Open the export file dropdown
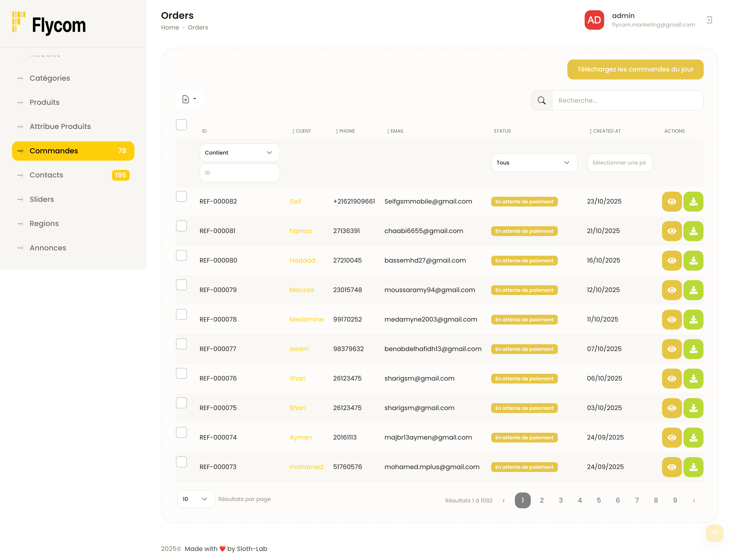This screenshot has width=733, height=560. [x=190, y=99]
